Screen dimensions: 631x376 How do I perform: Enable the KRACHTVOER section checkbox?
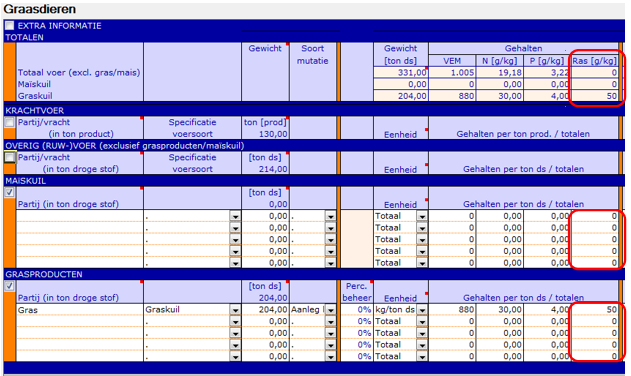[x=10, y=122]
